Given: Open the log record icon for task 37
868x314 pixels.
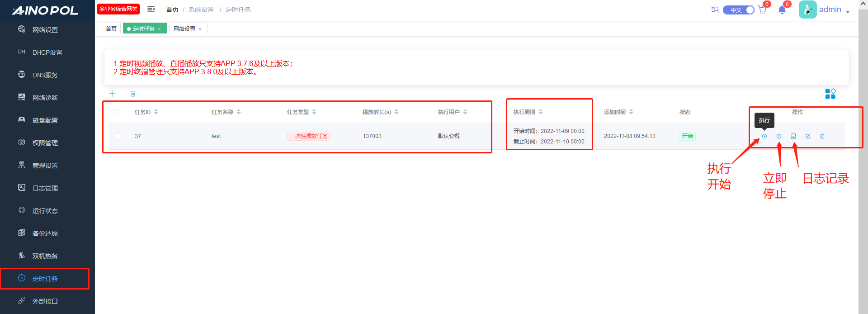Looking at the screenshot, I should pyautogui.click(x=793, y=136).
